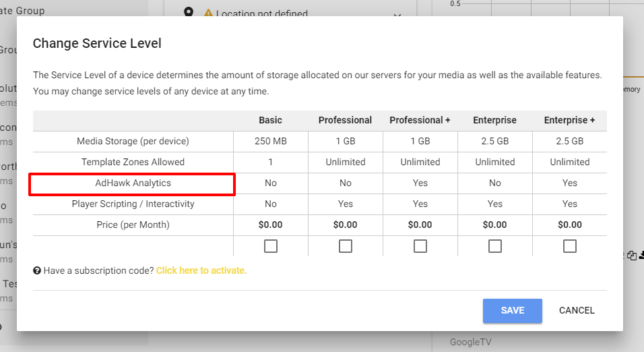The width and height of the screenshot is (644, 352).
Task: Click Enterprise + $0.00 price cell
Action: 570,225
